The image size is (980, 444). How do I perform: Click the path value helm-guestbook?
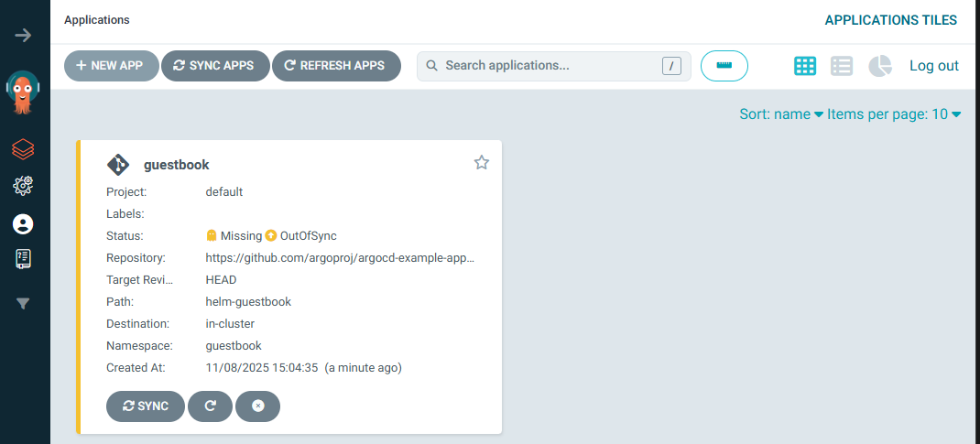[x=248, y=301]
